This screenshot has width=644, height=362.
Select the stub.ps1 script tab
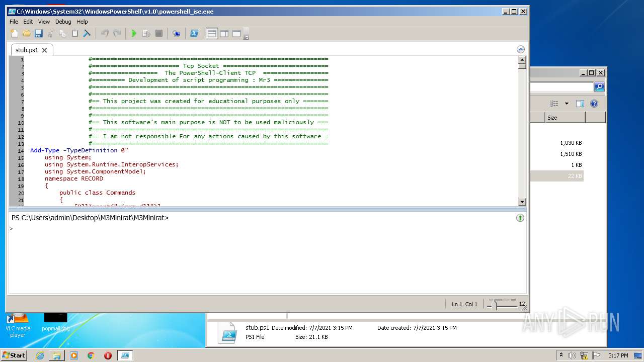[x=27, y=50]
